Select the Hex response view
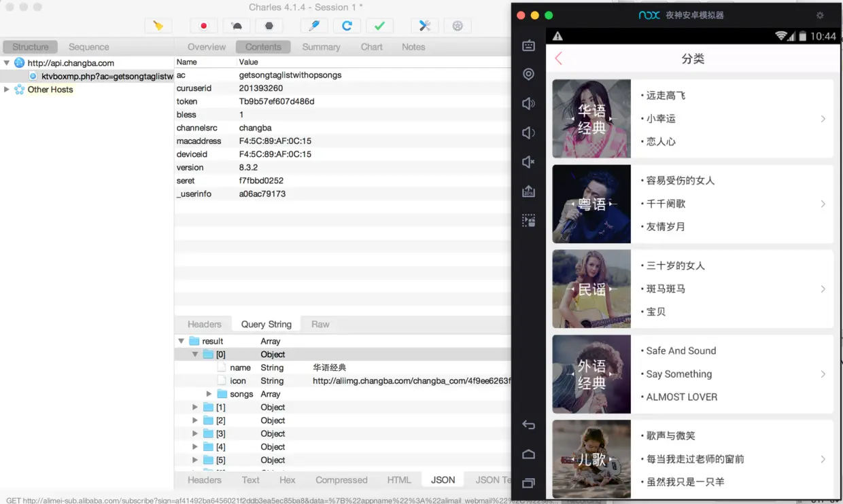843x504 pixels. (287, 480)
